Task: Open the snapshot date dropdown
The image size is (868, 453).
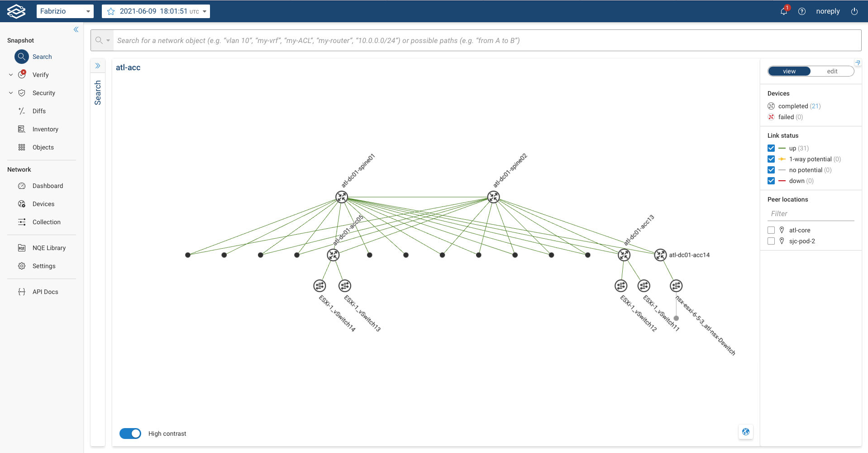Action: (205, 11)
